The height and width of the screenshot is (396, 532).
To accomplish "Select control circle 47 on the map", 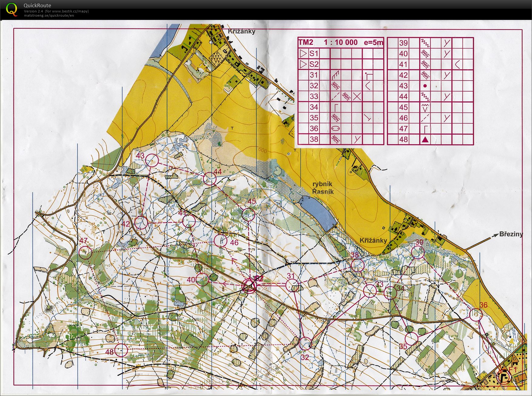I will tap(85, 252).
